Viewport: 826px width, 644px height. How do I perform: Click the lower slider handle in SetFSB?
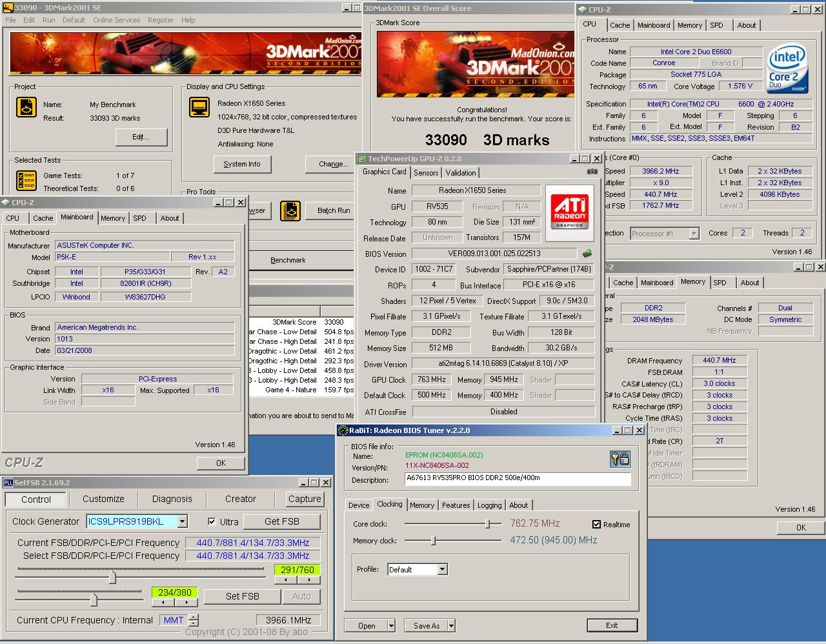coord(94,599)
